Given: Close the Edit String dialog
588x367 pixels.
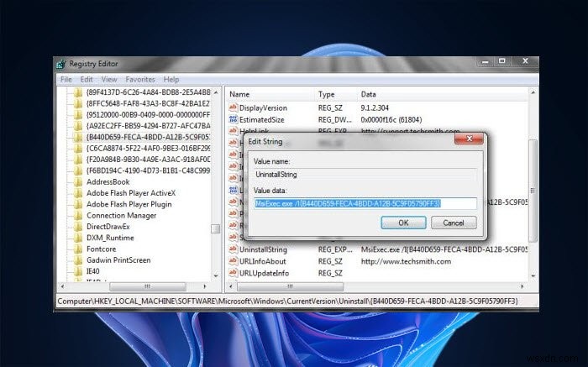Looking at the screenshot, I should (469, 139).
